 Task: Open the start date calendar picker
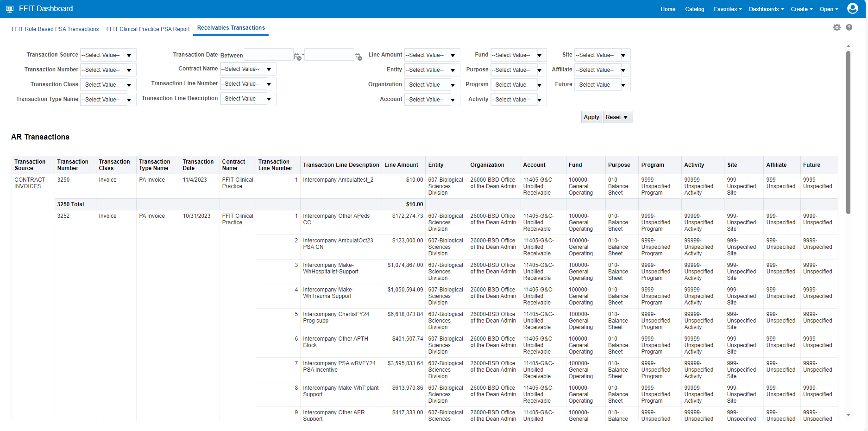297,57
